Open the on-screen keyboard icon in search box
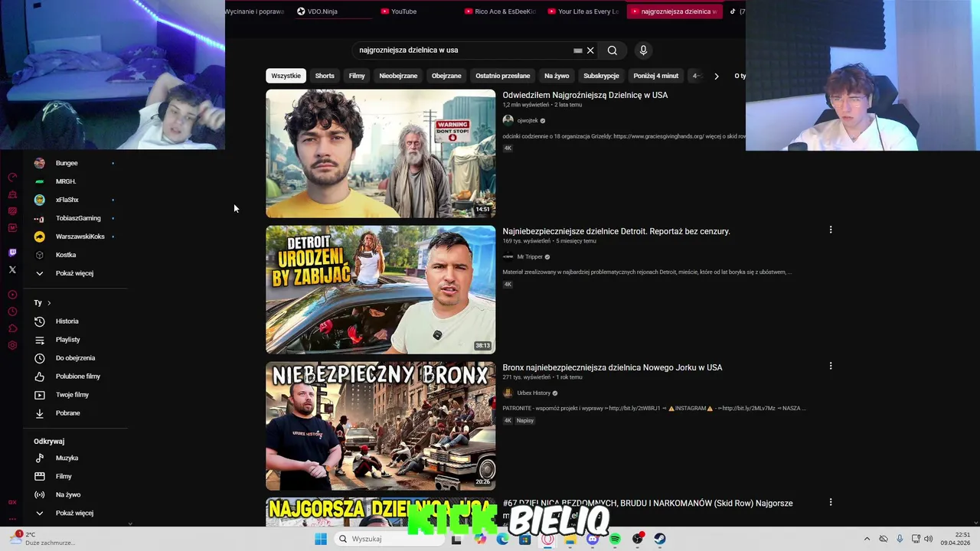This screenshot has height=551, width=980. [577, 51]
